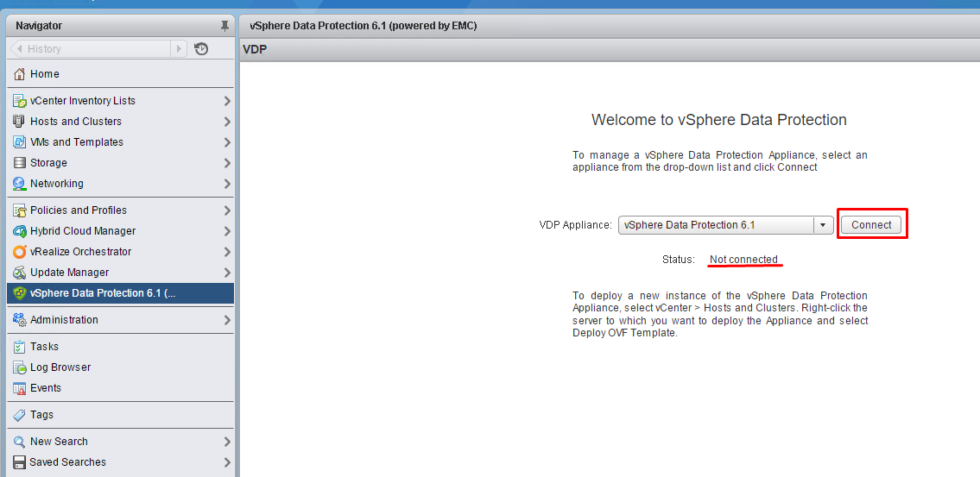Viewport: 980px width, 477px height.
Task: Expand New Search chevron arrow
Action: [227, 442]
